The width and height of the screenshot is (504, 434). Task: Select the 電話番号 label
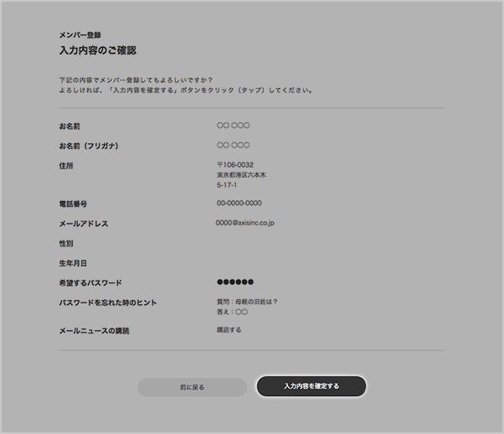click(73, 204)
